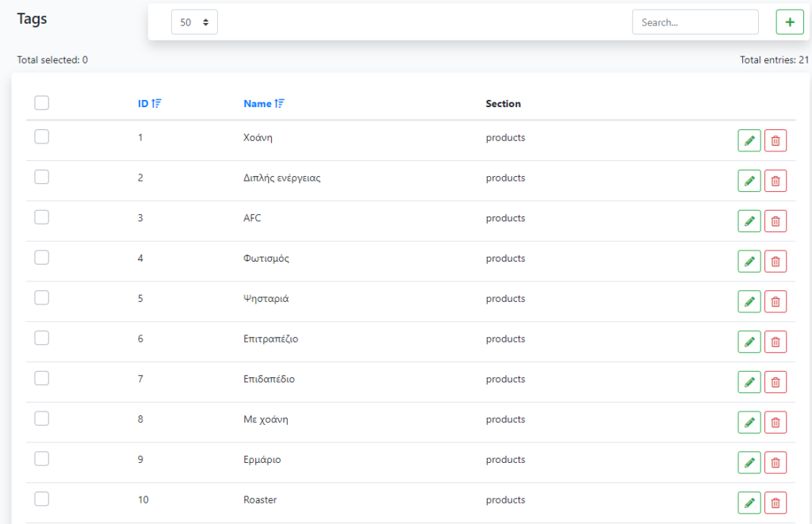Image resolution: width=812 pixels, height=524 pixels.
Task: Open edit for the Ψησταριά tag
Action: click(749, 301)
